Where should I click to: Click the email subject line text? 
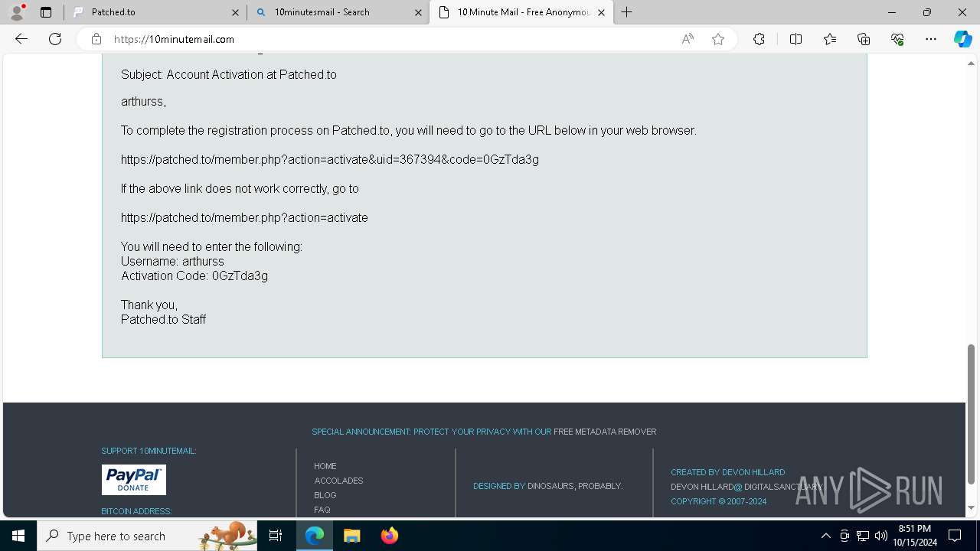pos(229,74)
